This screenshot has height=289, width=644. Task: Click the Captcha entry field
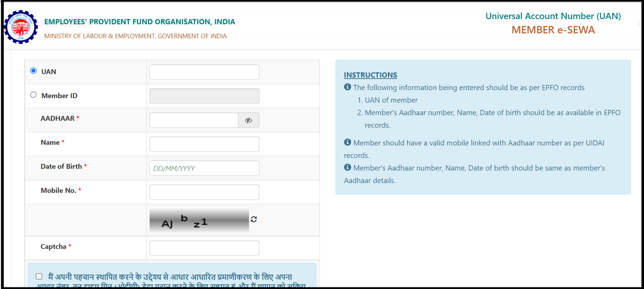pyautogui.click(x=204, y=248)
